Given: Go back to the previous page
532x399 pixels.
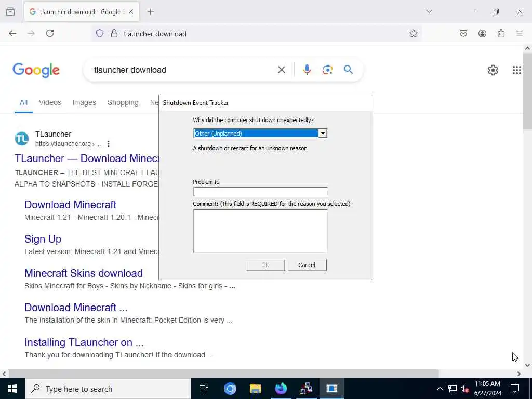Looking at the screenshot, I should 12,33.
